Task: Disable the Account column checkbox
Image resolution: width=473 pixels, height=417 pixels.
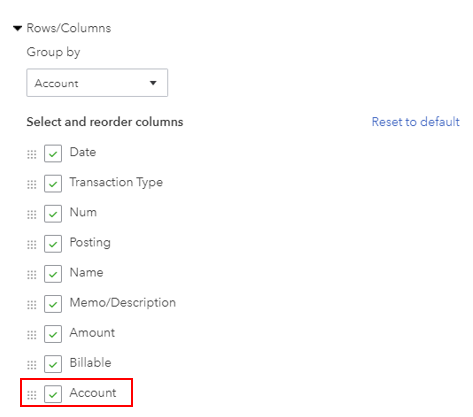Action: pyautogui.click(x=53, y=394)
